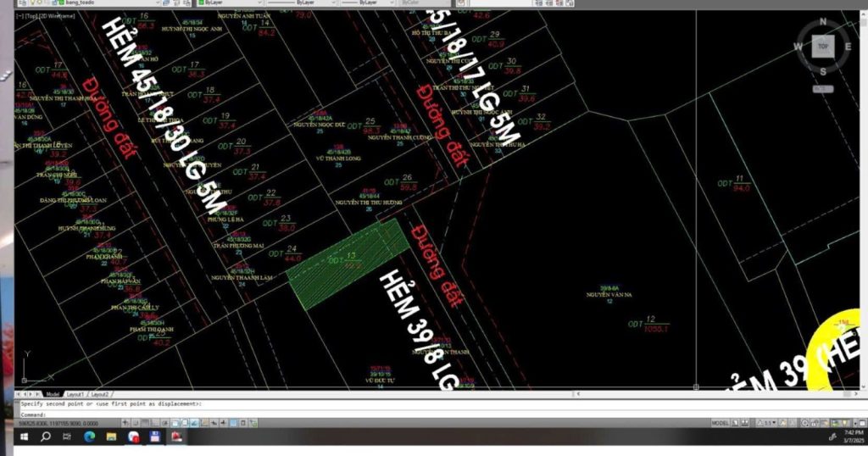Image resolution: width=868 pixels, height=456 pixels.
Task: Click the UCS icon at bottom-left of the viewport
Action: (x=29, y=364)
